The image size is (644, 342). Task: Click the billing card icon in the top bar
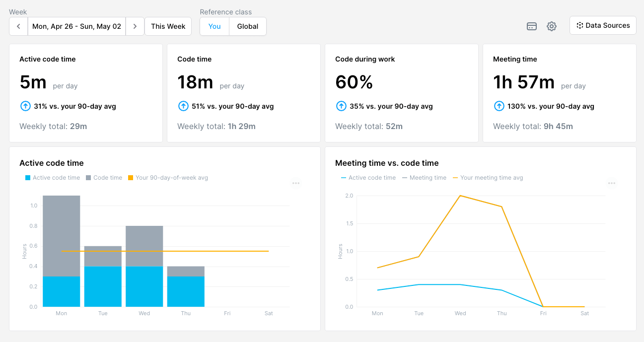coord(532,26)
